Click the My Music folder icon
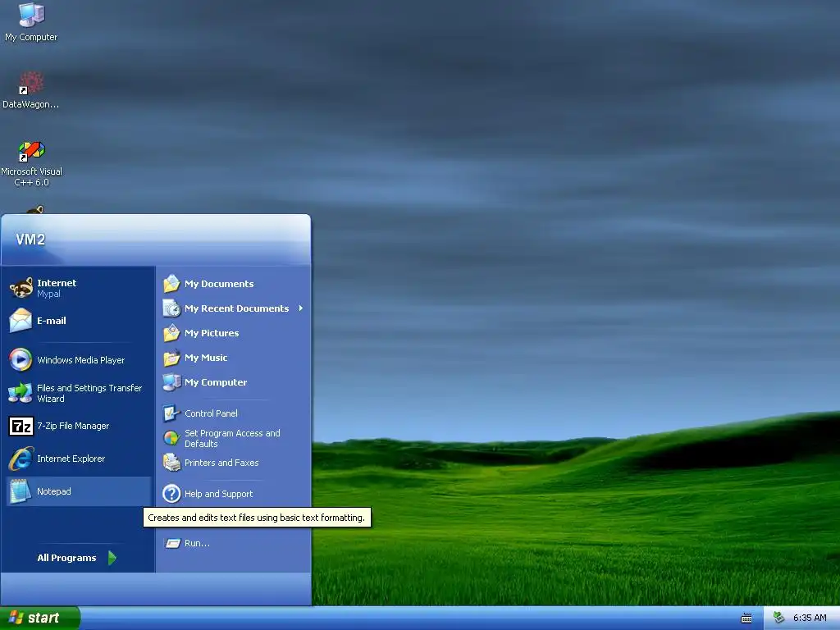 (x=171, y=358)
